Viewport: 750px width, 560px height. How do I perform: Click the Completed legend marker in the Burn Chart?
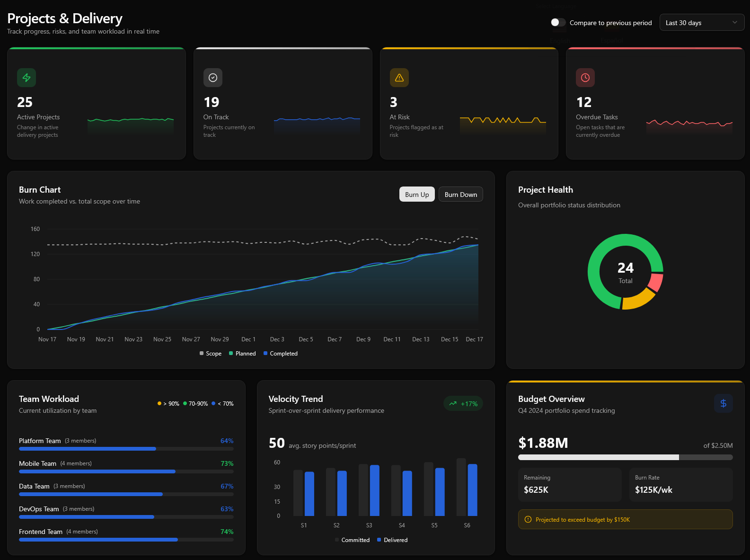265,353
